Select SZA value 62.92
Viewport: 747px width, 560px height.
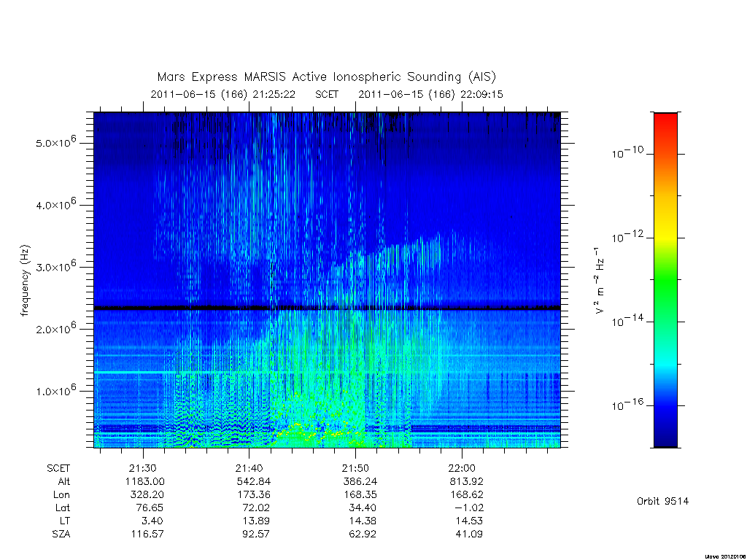[363, 534]
